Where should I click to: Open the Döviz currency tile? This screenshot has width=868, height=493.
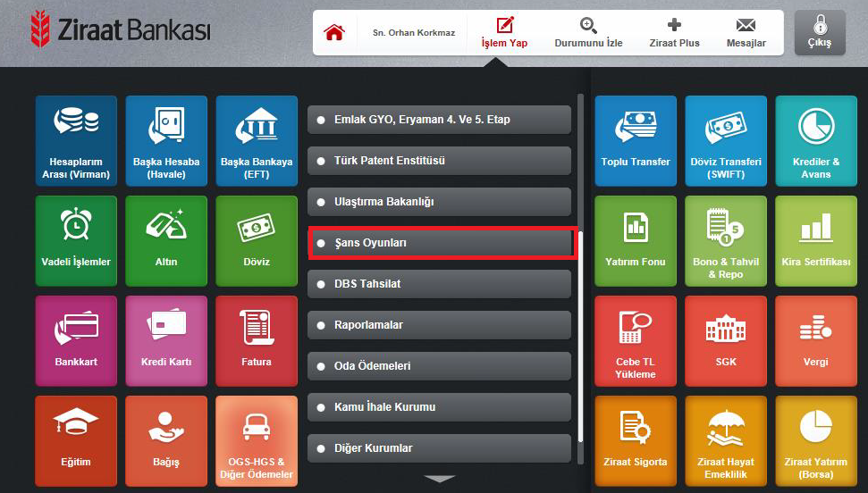click(257, 241)
